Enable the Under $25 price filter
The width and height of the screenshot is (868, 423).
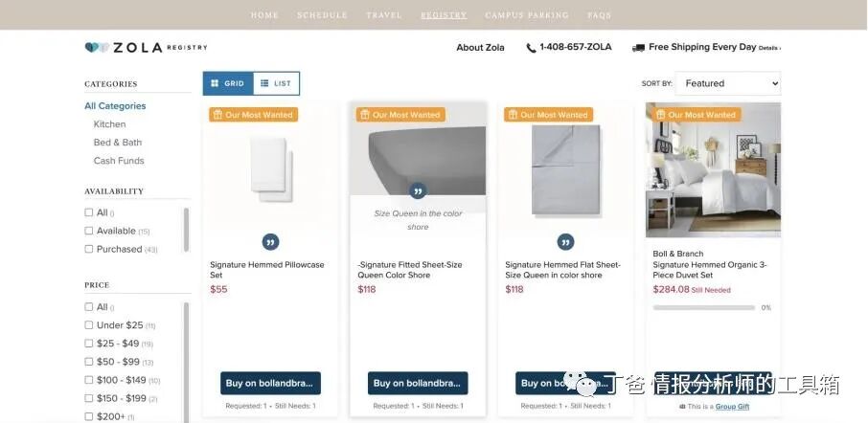tap(88, 324)
